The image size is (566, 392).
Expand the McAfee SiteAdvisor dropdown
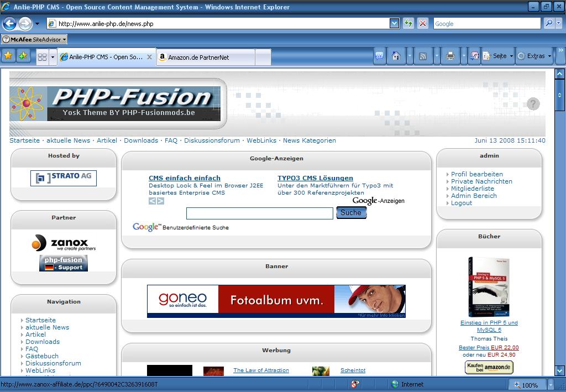[64, 40]
